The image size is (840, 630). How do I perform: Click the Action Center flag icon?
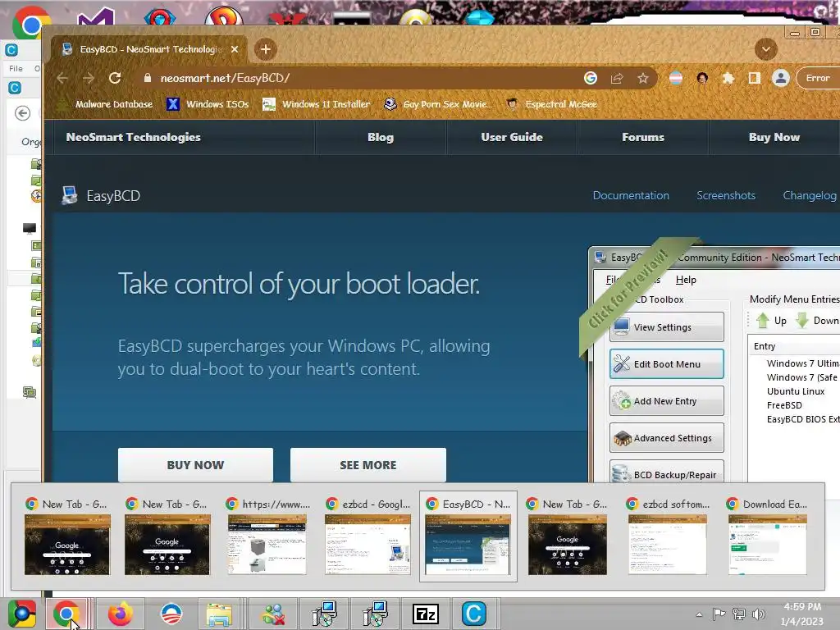719,614
